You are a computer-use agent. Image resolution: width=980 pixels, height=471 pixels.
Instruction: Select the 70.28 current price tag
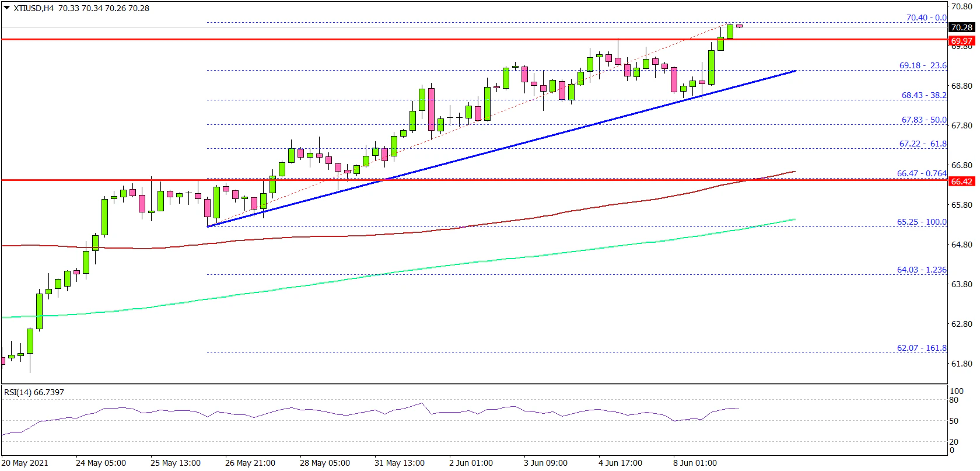pyautogui.click(x=961, y=27)
